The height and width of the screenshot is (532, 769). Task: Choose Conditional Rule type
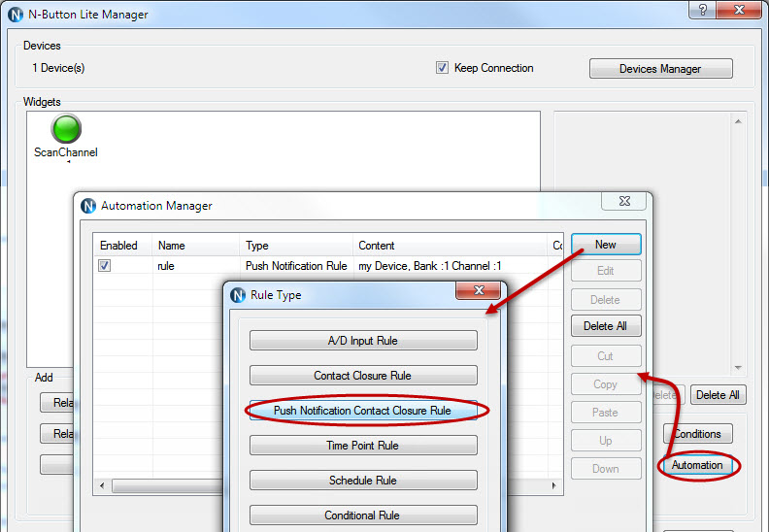pos(363,515)
